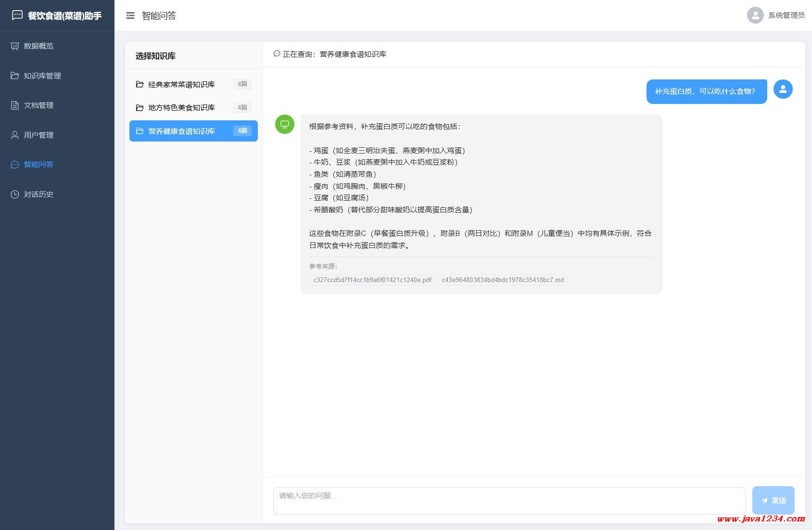Screen dimensions: 812x530
Task: Click the 4篇 badge on 营养健康食谱知识库
Action: 242,131
